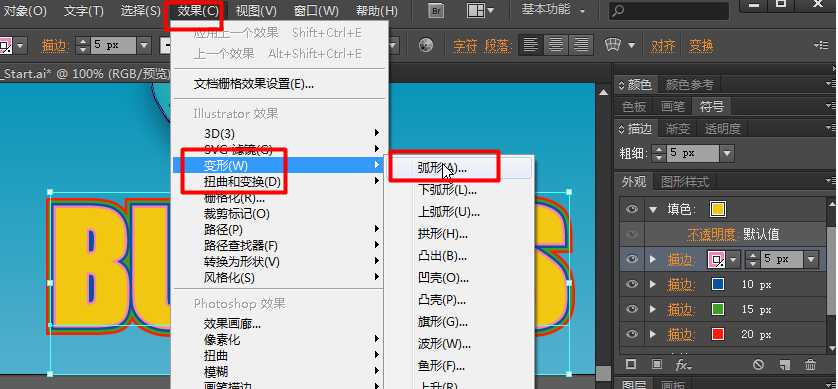Open the Stroke panel flyout menu

tap(831, 128)
